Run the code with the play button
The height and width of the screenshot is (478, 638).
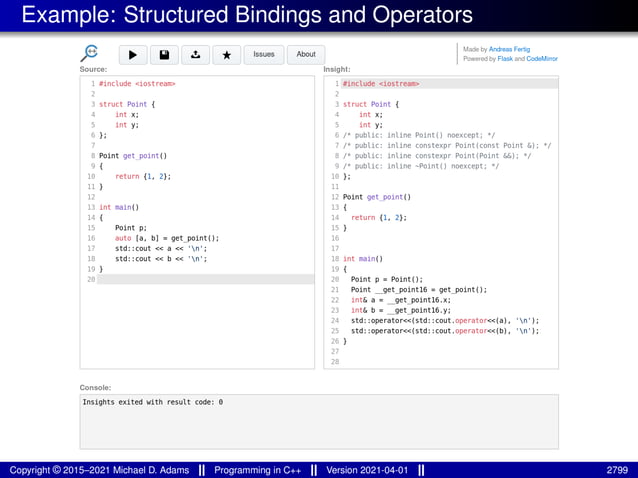133,55
